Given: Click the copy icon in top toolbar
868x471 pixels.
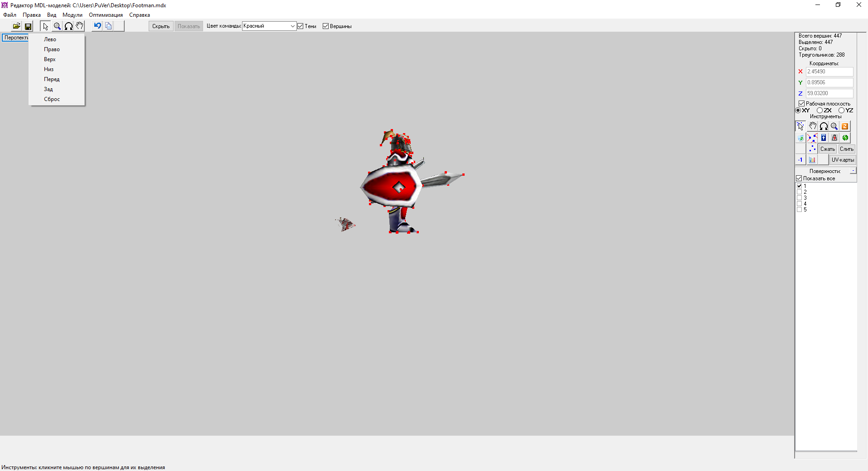Looking at the screenshot, I should point(108,26).
